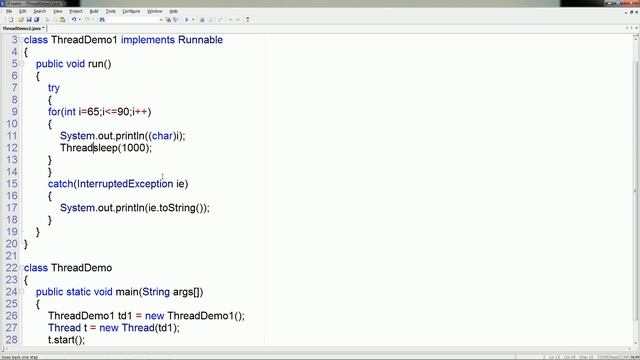Click 'ie.toString()' on line 17
Screen dimensions: 640x360
(x=176, y=208)
